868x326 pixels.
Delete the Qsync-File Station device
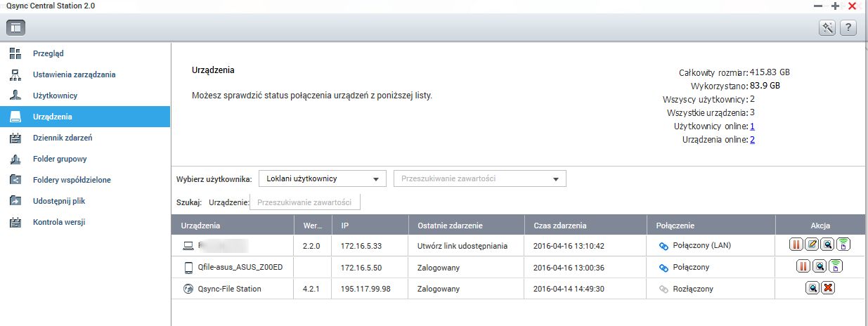pos(829,288)
